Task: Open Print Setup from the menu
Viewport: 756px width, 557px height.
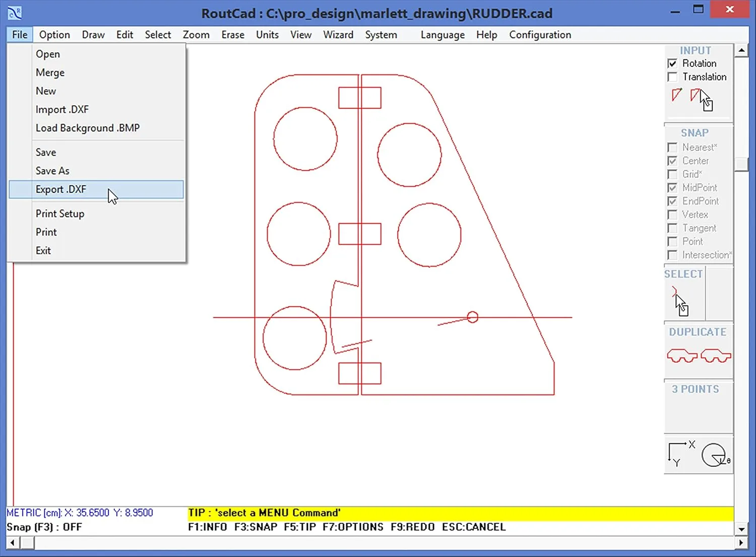Action: (x=59, y=214)
